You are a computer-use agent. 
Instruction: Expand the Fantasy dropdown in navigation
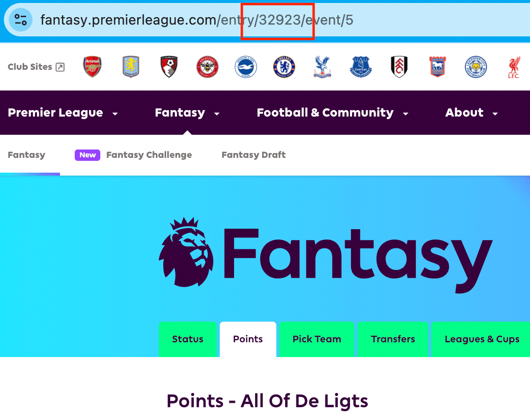pos(187,113)
